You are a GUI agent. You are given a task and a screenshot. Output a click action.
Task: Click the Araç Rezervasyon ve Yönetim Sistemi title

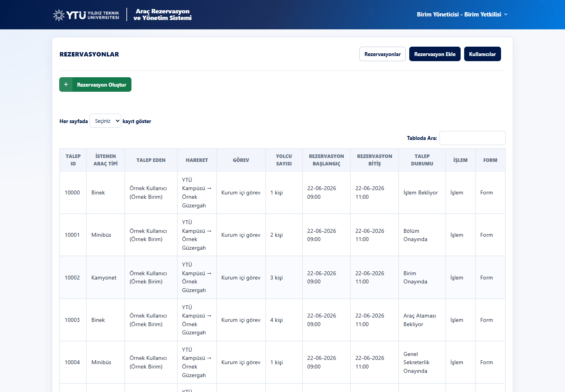tap(162, 15)
